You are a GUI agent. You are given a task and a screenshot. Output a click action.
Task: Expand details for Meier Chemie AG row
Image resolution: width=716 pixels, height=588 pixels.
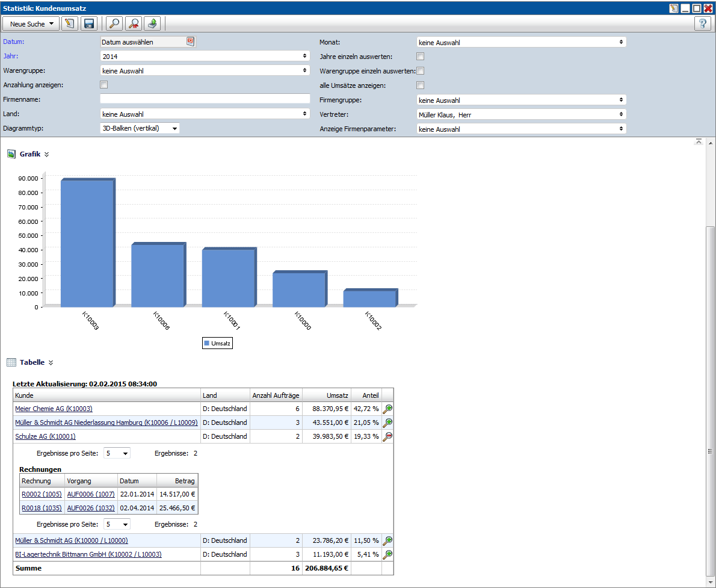click(387, 409)
